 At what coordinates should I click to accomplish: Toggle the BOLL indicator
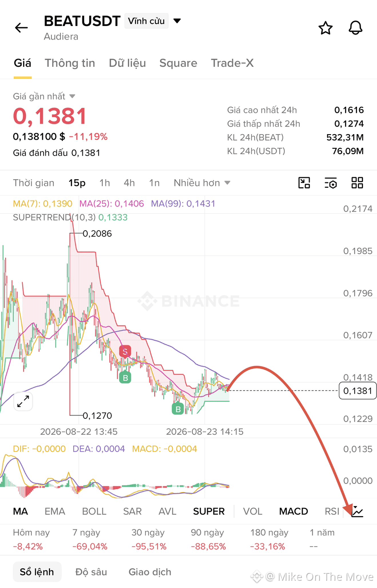click(x=94, y=512)
